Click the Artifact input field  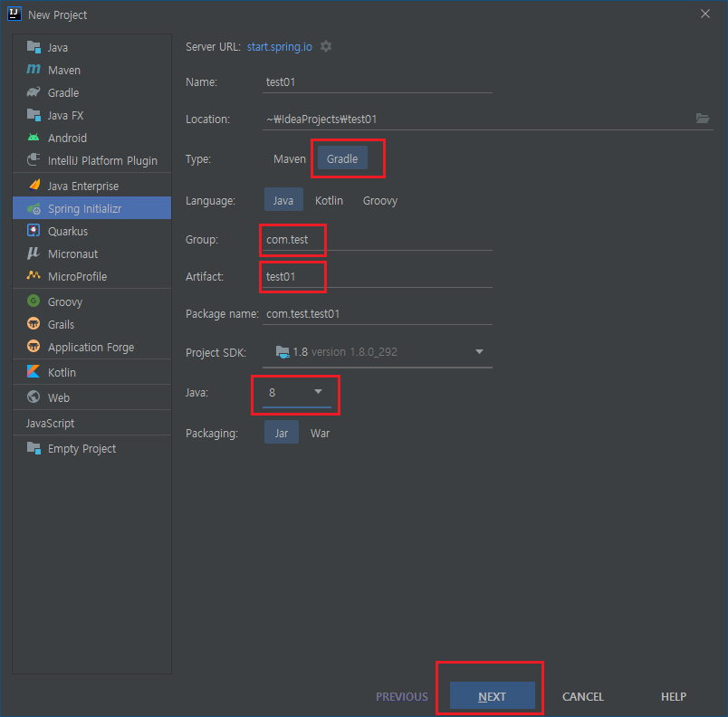[x=377, y=277]
